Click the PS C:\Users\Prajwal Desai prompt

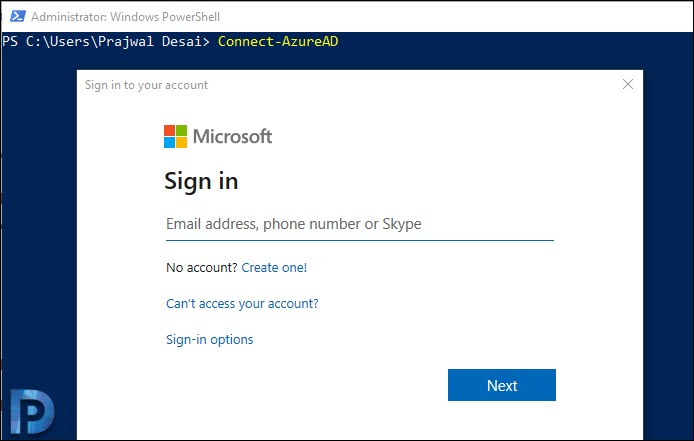(x=106, y=41)
